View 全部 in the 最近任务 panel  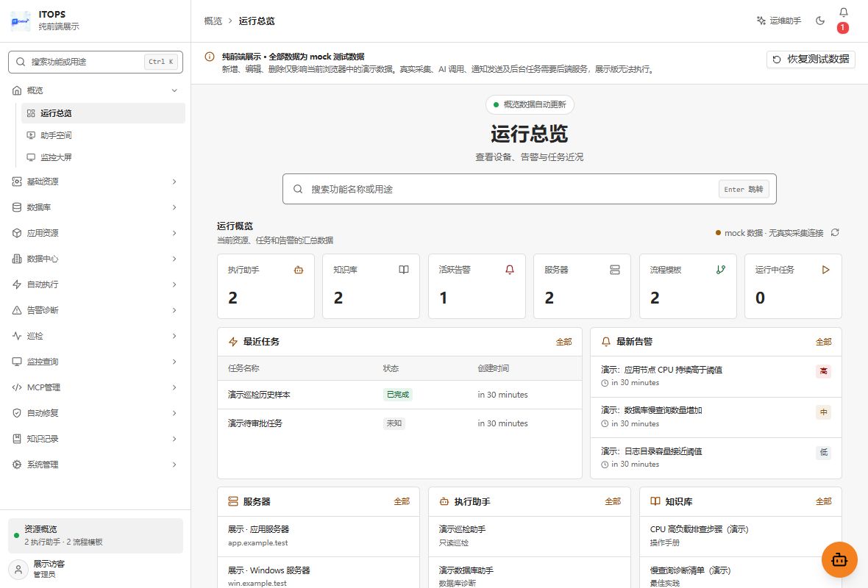[564, 342]
